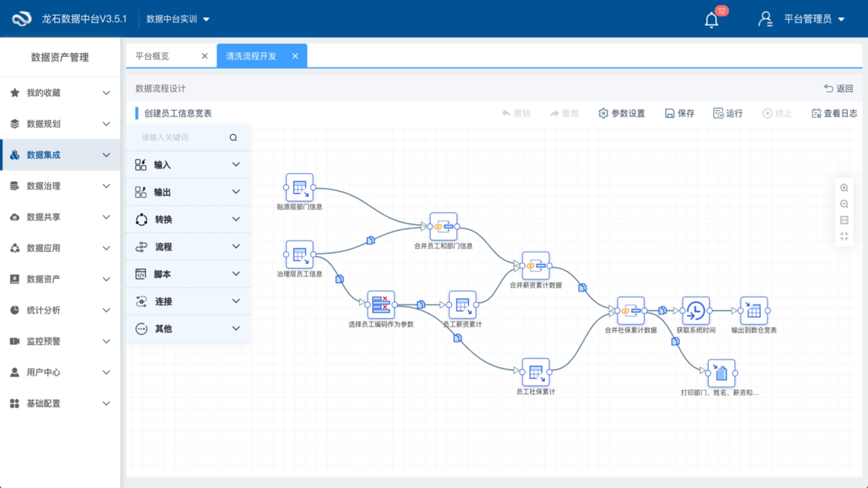Expand the 转换 component group
This screenshot has width=868, height=488.
tap(188, 219)
